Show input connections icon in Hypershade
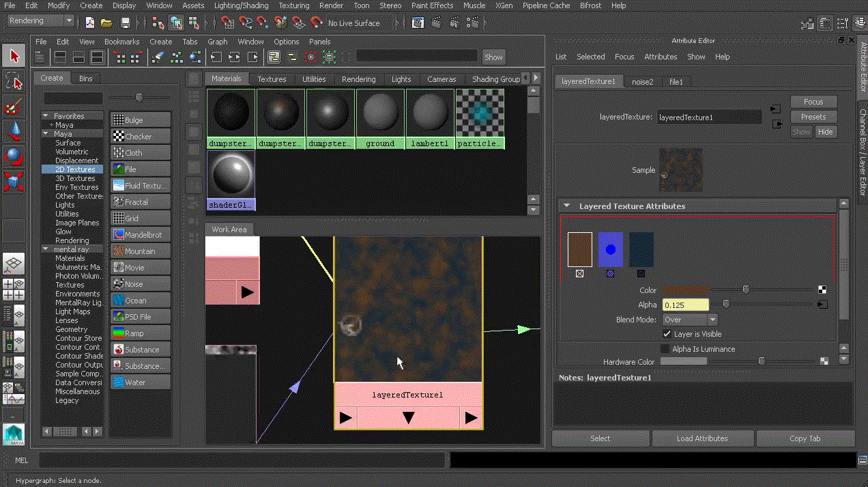The width and height of the screenshot is (868, 487). tap(216, 57)
